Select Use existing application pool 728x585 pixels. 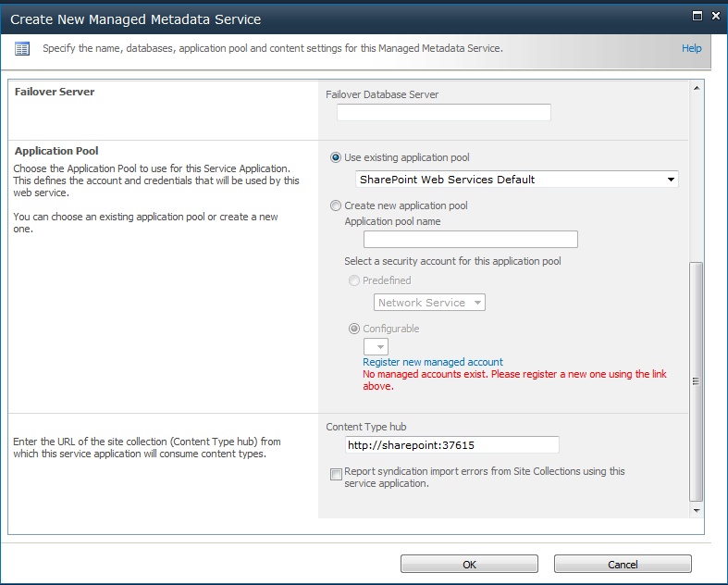[335, 157]
